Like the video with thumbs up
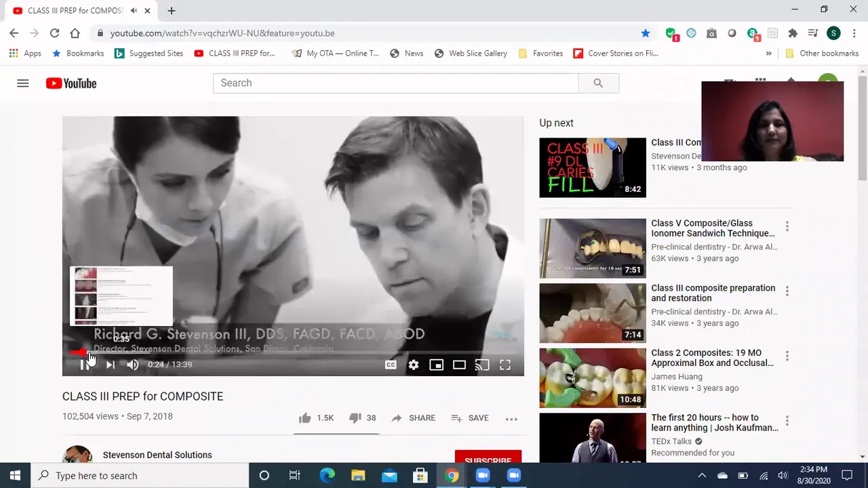This screenshot has width=868, height=488. coord(304,418)
